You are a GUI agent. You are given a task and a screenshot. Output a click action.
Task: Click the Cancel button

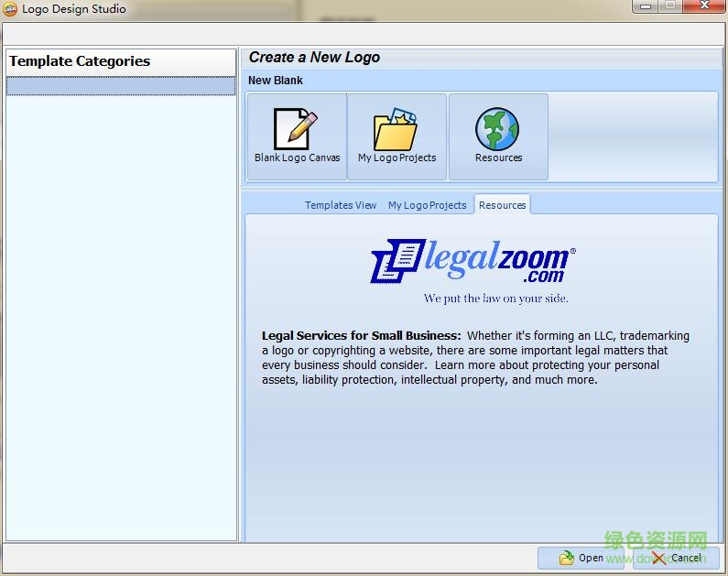(676, 558)
